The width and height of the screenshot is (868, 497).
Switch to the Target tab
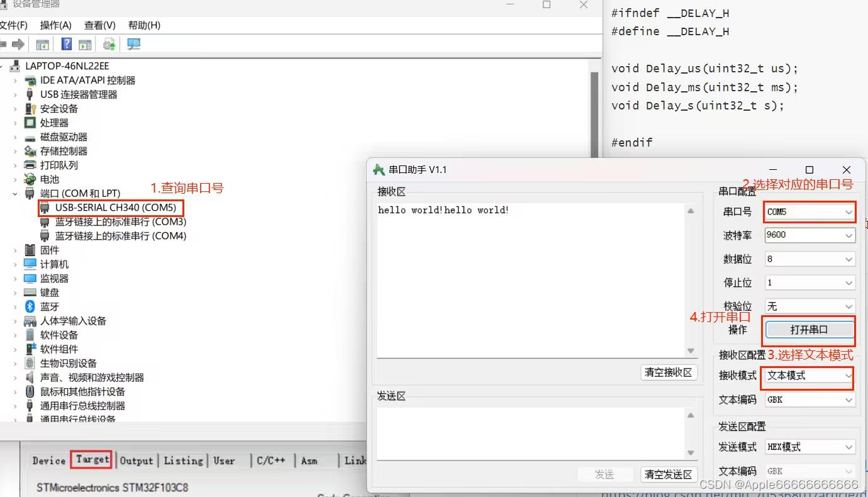tap(92, 460)
